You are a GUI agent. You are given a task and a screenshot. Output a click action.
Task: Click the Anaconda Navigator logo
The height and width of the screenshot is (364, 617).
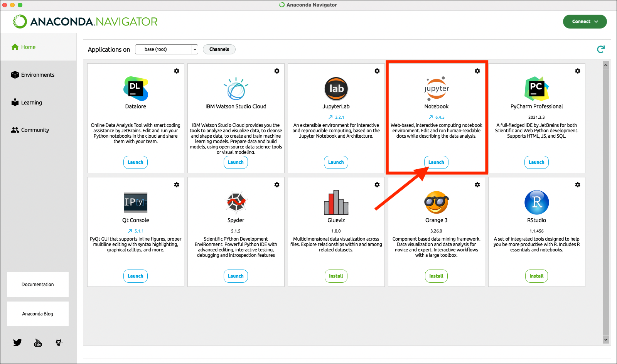85,22
